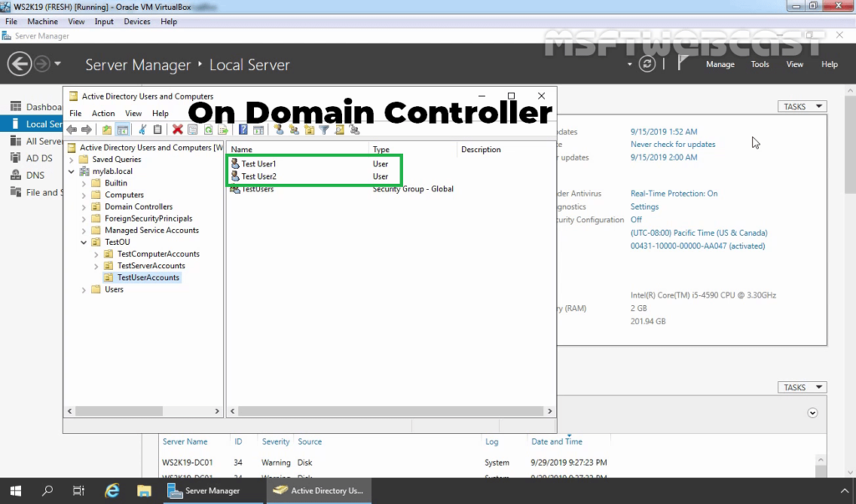Click IE Enhanced Security Configuration Off link
This screenshot has height=504, width=856.
(x=636, y=220)
